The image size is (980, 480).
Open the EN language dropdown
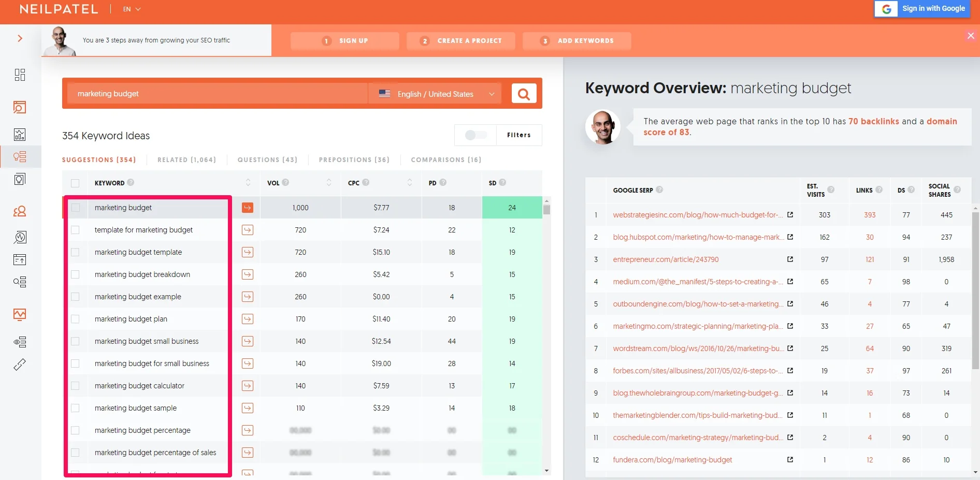tap(132, 9)
